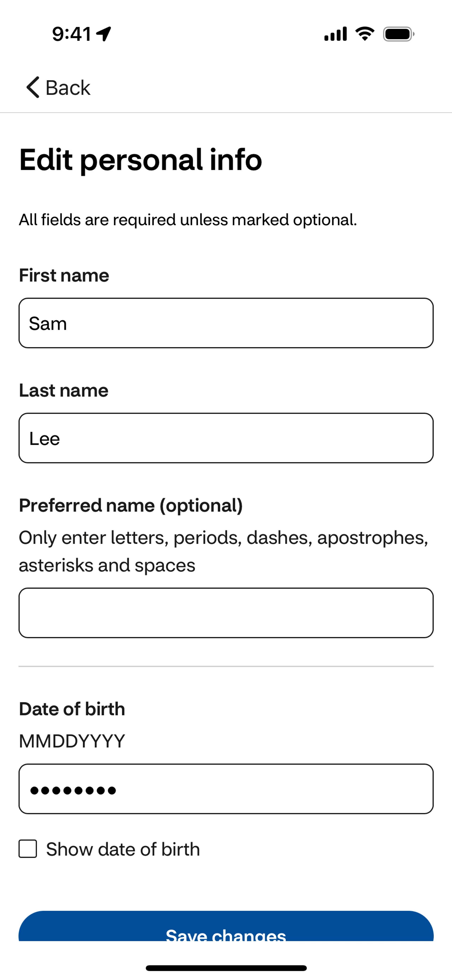Check the Show date of birth checkbox

(28, 849)
